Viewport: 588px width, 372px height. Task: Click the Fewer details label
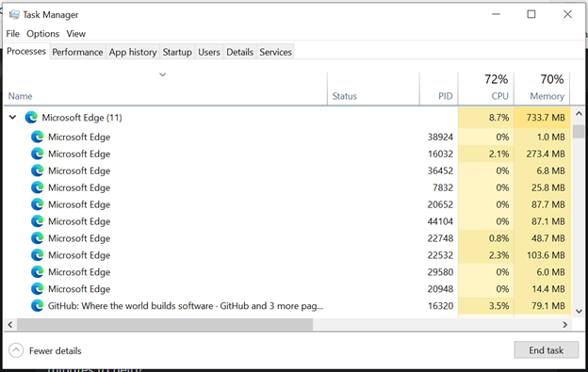55,351
